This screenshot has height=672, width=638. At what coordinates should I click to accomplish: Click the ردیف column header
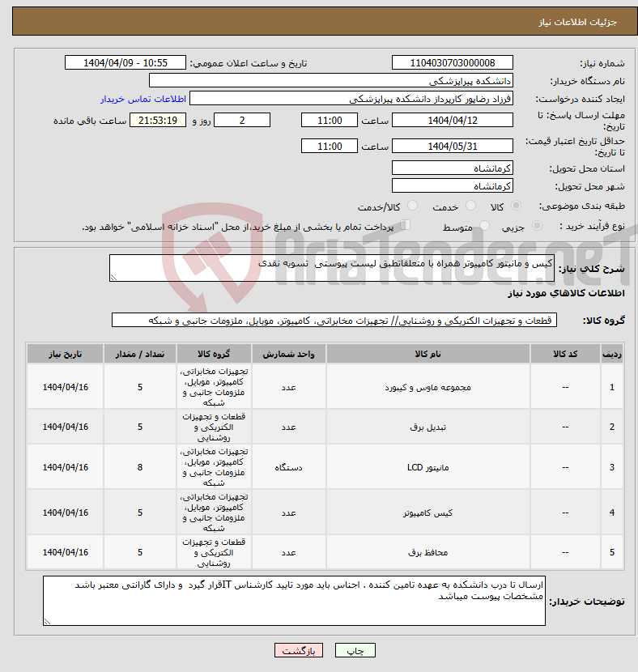[612, 354]
